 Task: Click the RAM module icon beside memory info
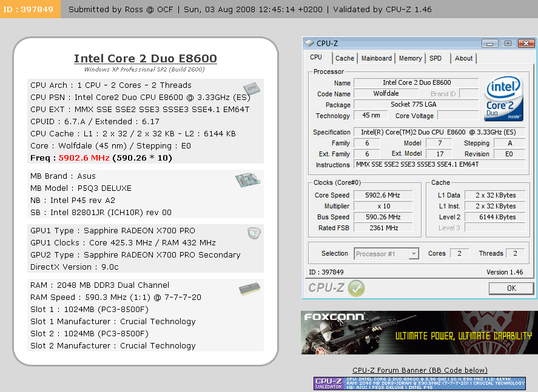pyautogui.click(x=250, y=290)
